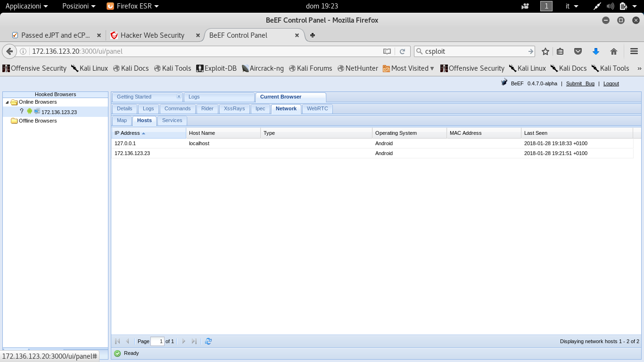Open the Most Visited bookmarks dropdown
The width and height of the screenshot is (644, 362).
408,68
